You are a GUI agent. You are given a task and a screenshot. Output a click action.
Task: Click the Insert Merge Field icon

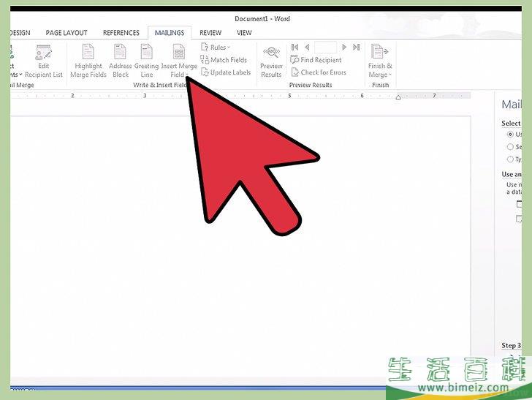[179, 52]
